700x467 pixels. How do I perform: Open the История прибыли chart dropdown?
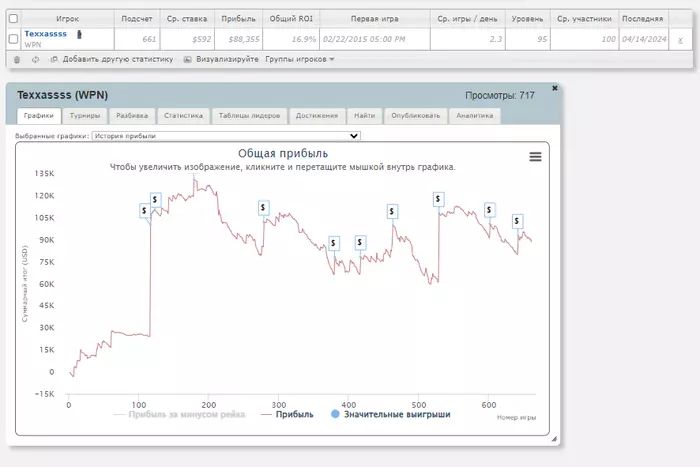pyautogui.click(x=226, y=136)
